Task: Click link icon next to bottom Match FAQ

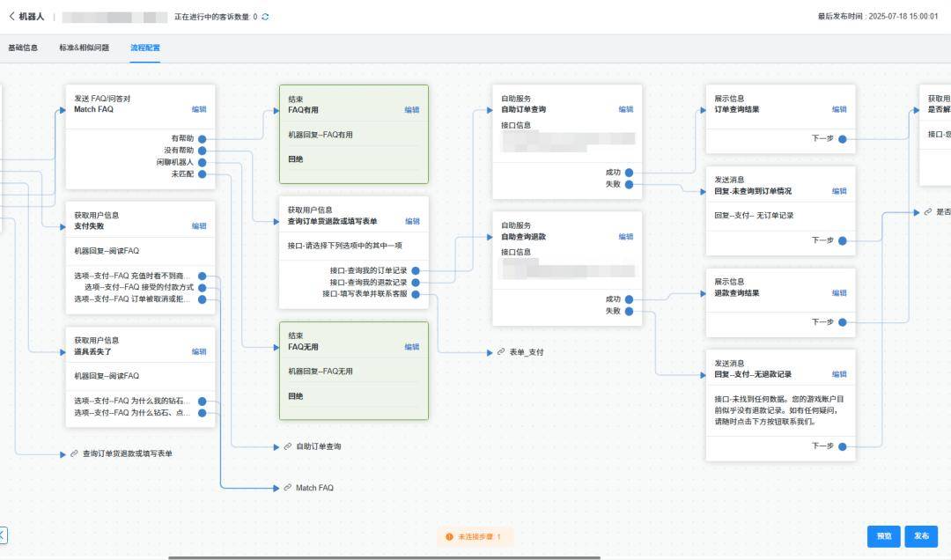Action: pyautogui.click(x=287, y=488)
